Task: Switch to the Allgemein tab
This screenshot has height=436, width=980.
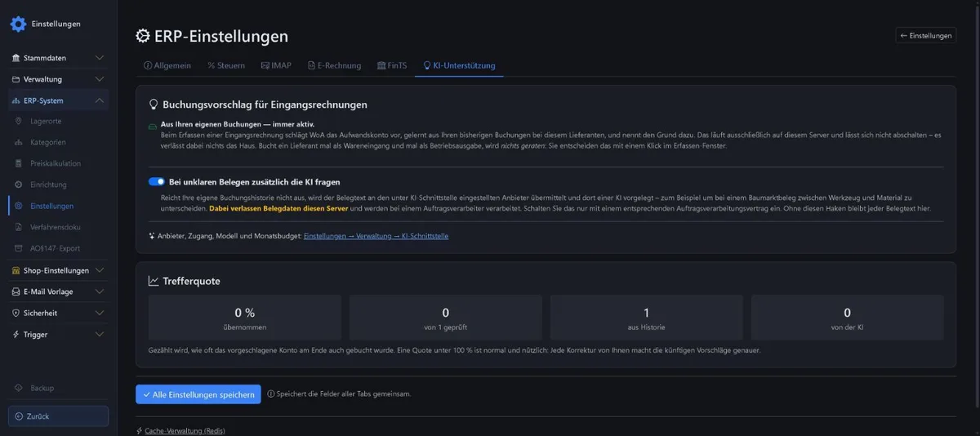Action: click(x=167, y=65)
